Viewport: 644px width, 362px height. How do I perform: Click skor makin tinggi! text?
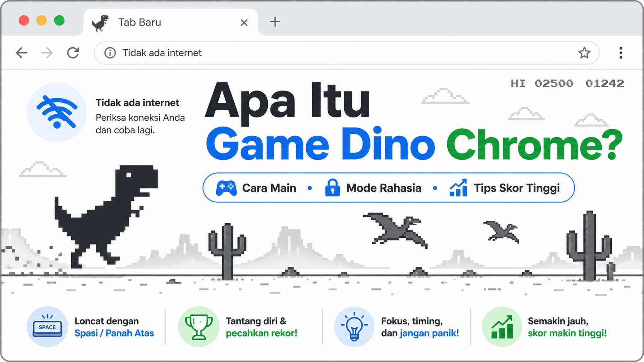pos(567,333)
